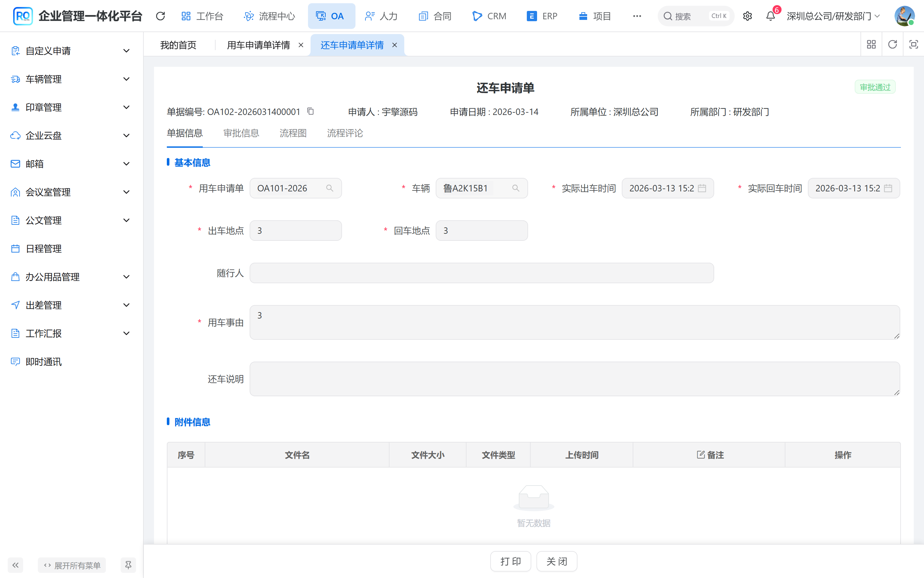Toggle the fullscreen content icon
This screenshot has width=924, height=578.
[913, 45]
